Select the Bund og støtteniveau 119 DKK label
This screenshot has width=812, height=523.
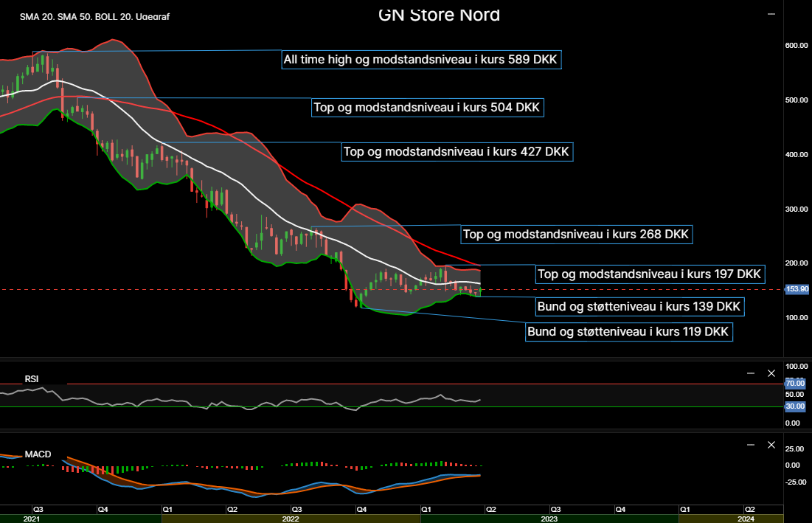(x=628, y=331)
